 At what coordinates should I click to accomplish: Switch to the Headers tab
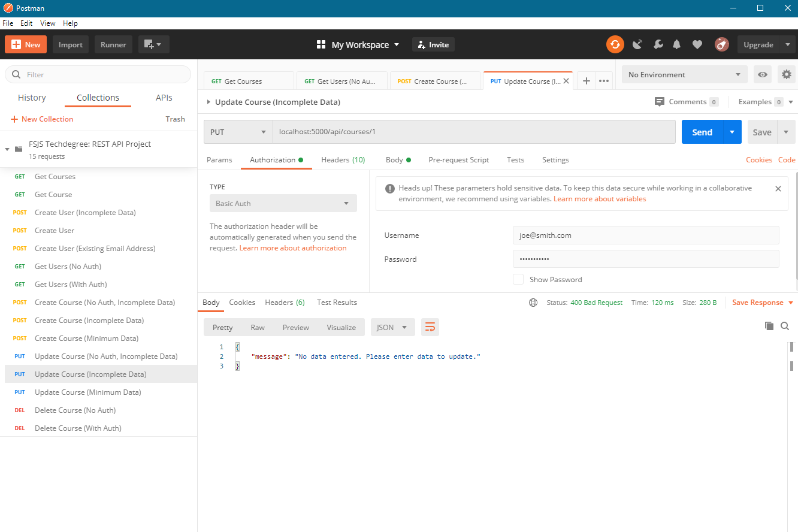[x=343, y=160]
